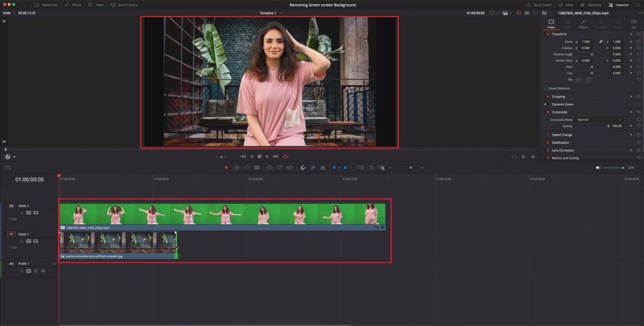Adjust the monitor volume slider
This screenshot has height=326, width=644.
[x=614, y=168]
